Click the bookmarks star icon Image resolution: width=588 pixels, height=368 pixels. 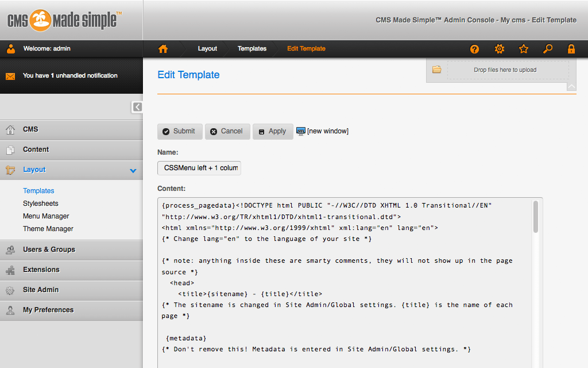click(523, 49)
